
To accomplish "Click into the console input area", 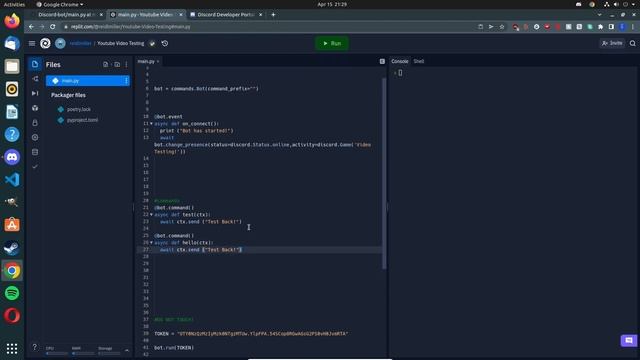I will click(x=400, y=73).
